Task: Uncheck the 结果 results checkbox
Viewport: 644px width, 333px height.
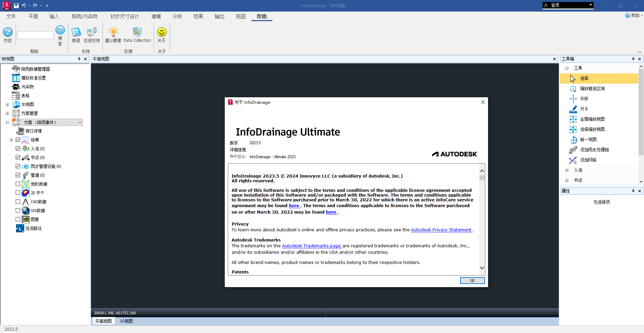Action: [x=18, y=139]
